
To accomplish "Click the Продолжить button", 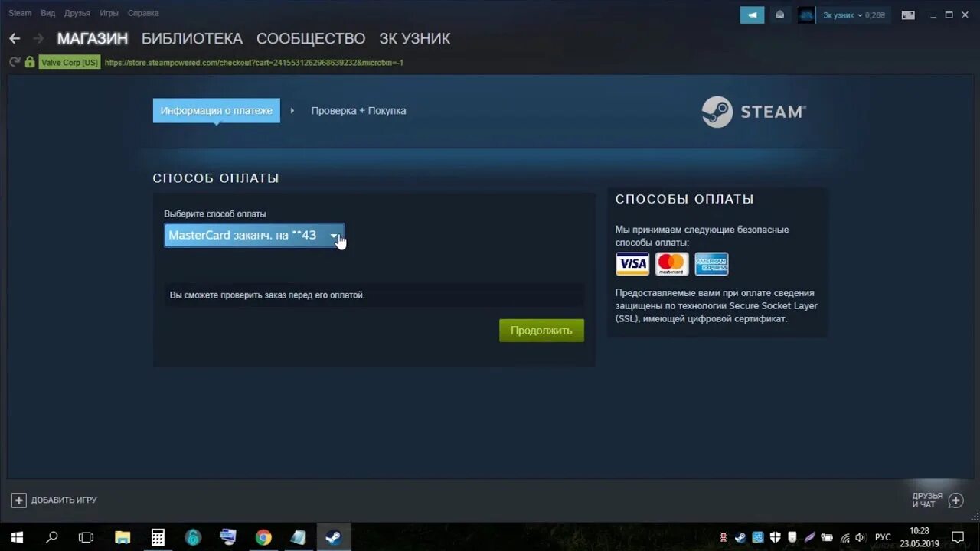I will [x=541, y=331].
